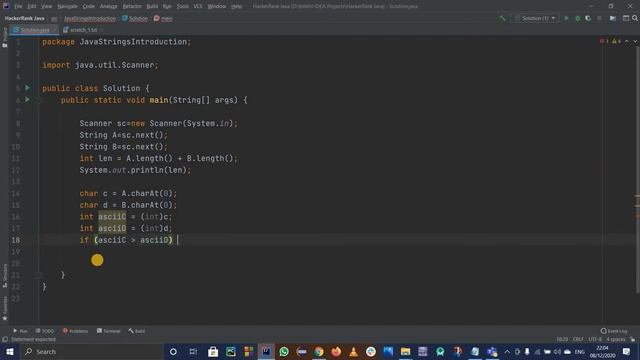640x360 pixels.
Task: Open the Refactor menu
Action: click(x=132, y=6)
